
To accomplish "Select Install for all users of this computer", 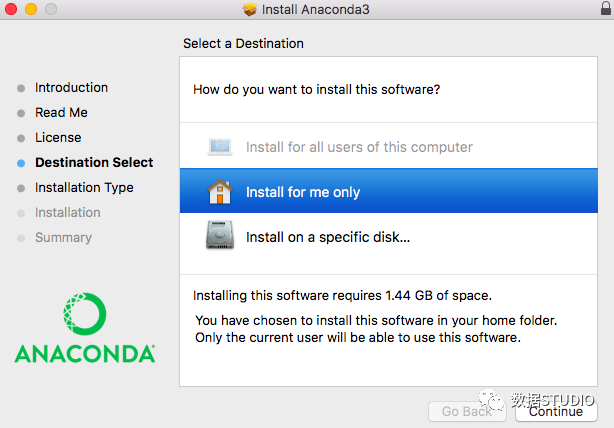I will (x=359, y=147).
